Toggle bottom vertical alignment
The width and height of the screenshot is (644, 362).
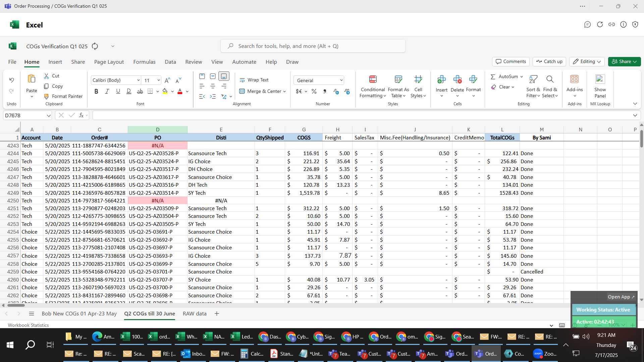(224, 76)
